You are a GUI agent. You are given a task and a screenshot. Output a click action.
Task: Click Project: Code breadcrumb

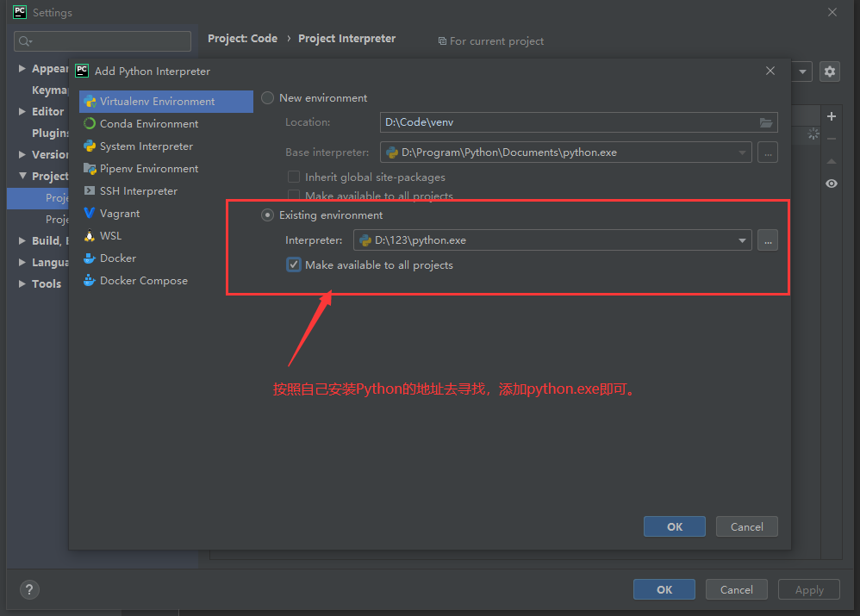[242, 39]
